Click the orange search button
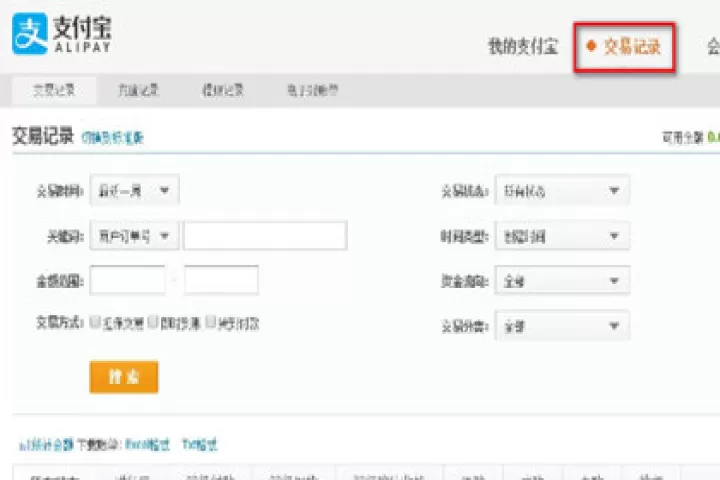 point(124,377)
